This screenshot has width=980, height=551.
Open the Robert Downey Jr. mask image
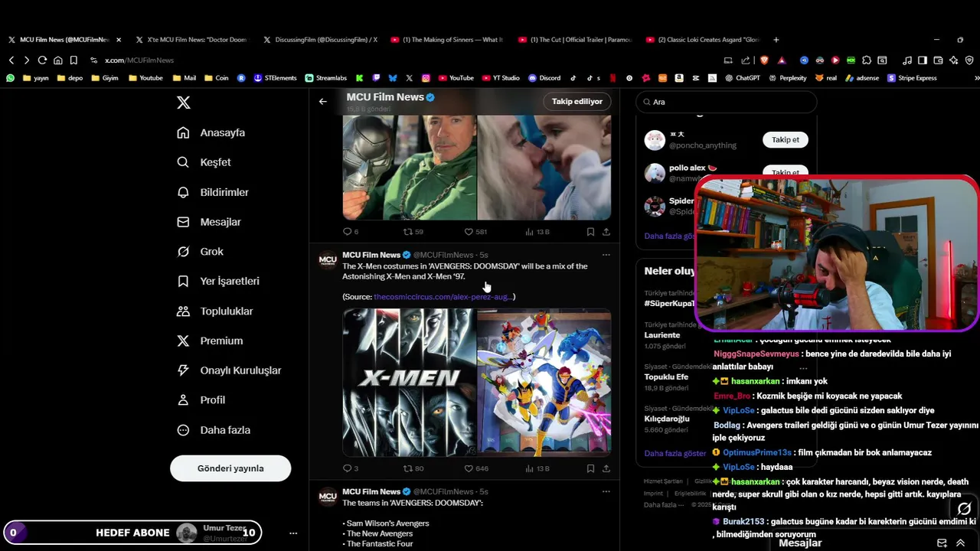click(409, 168)
